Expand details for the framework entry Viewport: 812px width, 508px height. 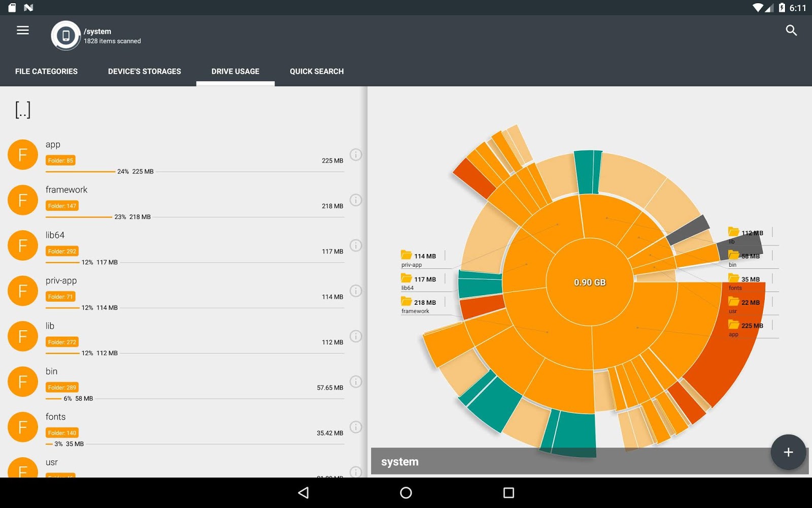tap(356, 200)
